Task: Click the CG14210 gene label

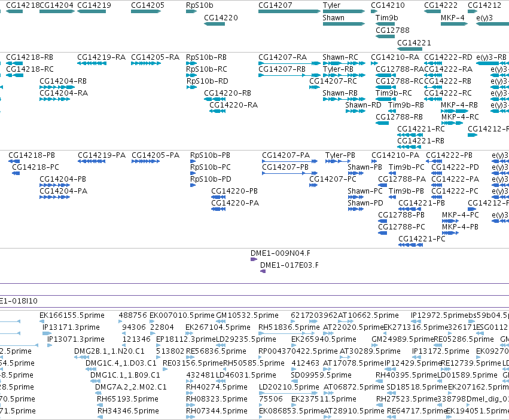Action: click(x=388, y=5)
